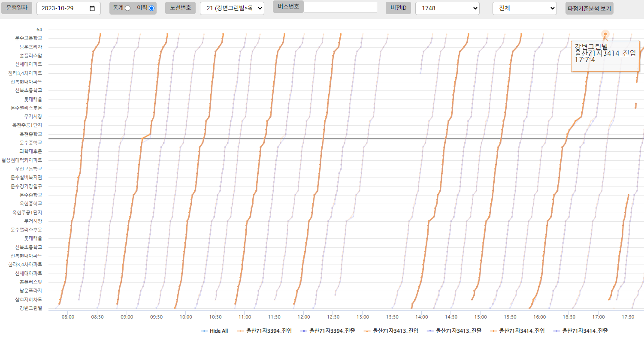Click into the 버스번호 text input
The height and width of the screenshot is (343, 644).
[340, 7]
